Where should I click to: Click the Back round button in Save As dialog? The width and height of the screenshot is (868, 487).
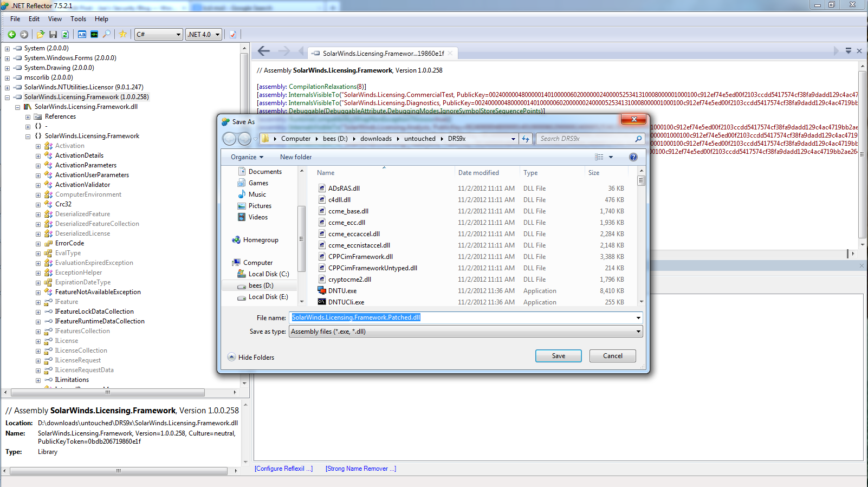[229, 139]
